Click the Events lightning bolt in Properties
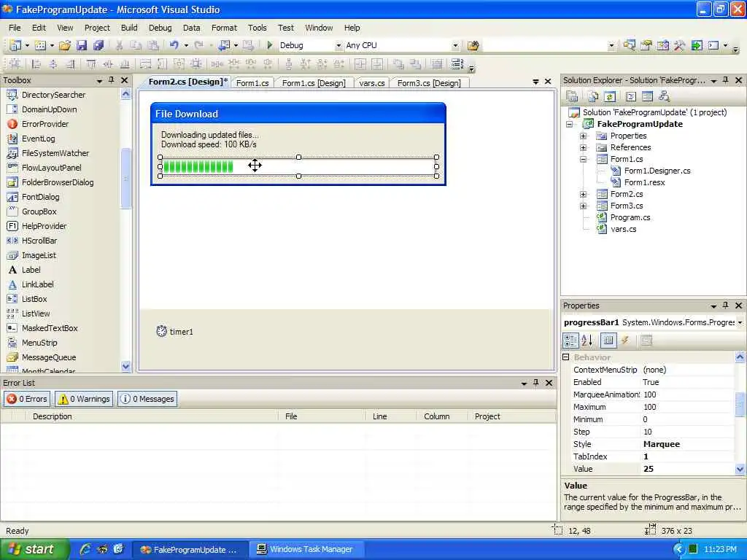 tap(625, 340)
